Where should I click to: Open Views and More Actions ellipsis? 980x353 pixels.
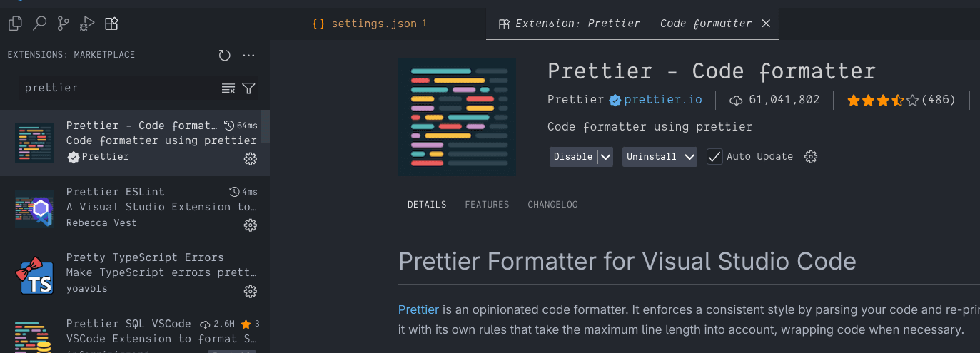(248, 55)
